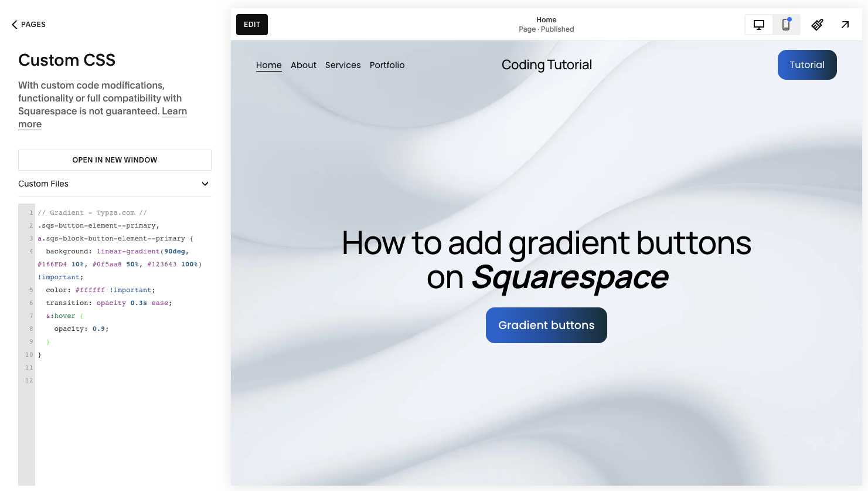
Task: Open live site via diagonal arrow icon
Action: 845,25
